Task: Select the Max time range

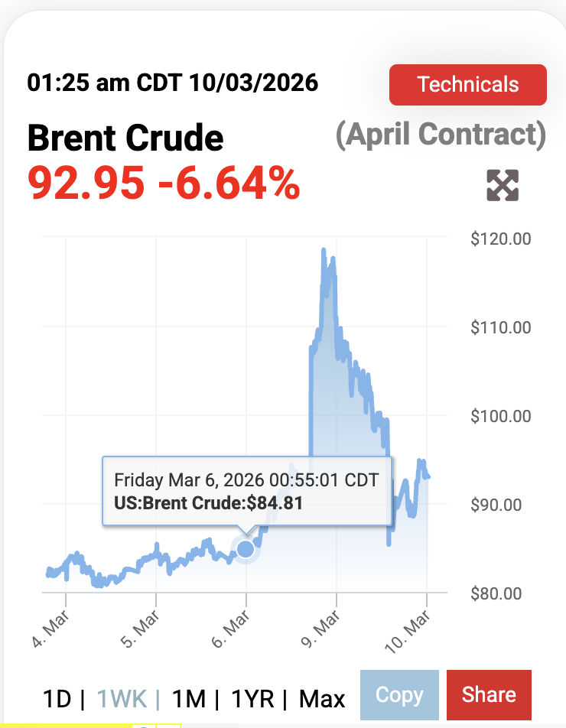Action: pos(322,698)
